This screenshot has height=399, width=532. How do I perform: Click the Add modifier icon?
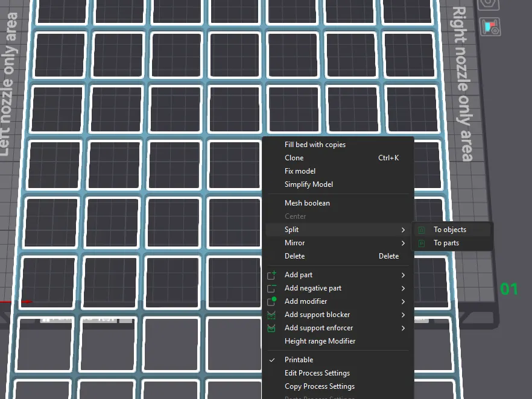271,301
